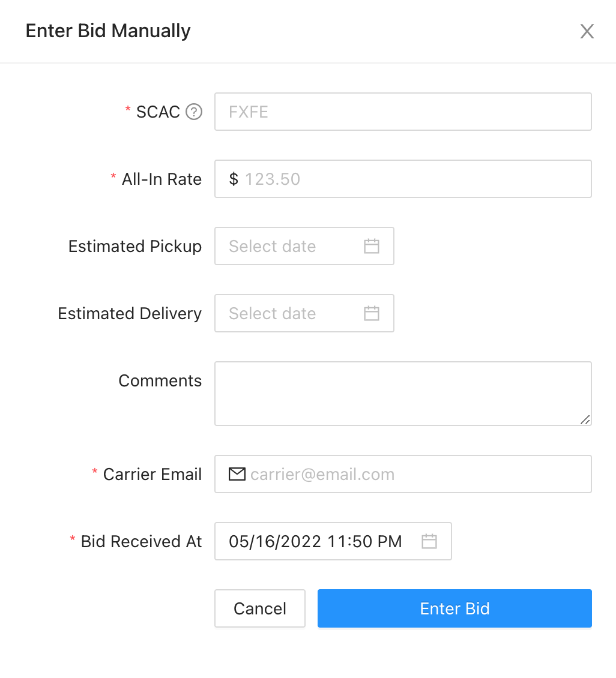Click the Enter Bid Manually title

click(108, 31)
